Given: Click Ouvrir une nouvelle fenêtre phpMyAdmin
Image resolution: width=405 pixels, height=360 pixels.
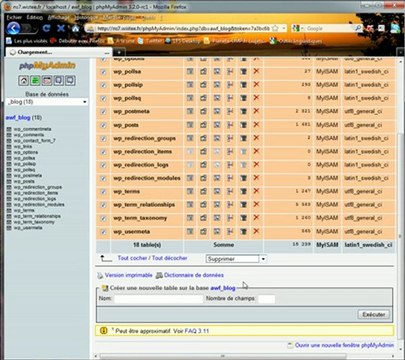Looking at the screenshot, I should coord(344,345).
